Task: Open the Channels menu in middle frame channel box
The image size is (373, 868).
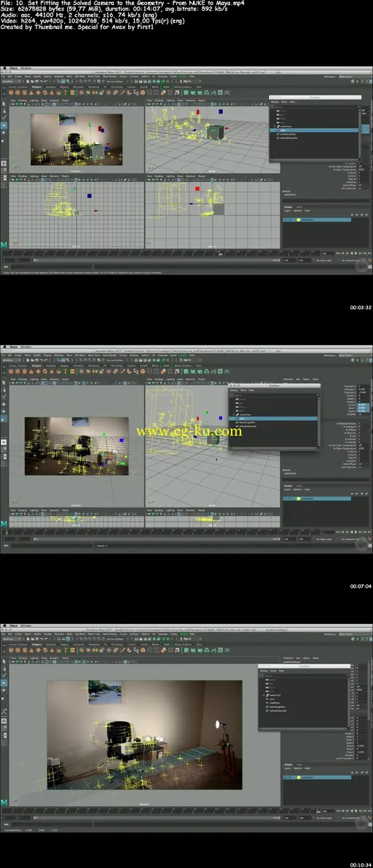Action: 288,379
